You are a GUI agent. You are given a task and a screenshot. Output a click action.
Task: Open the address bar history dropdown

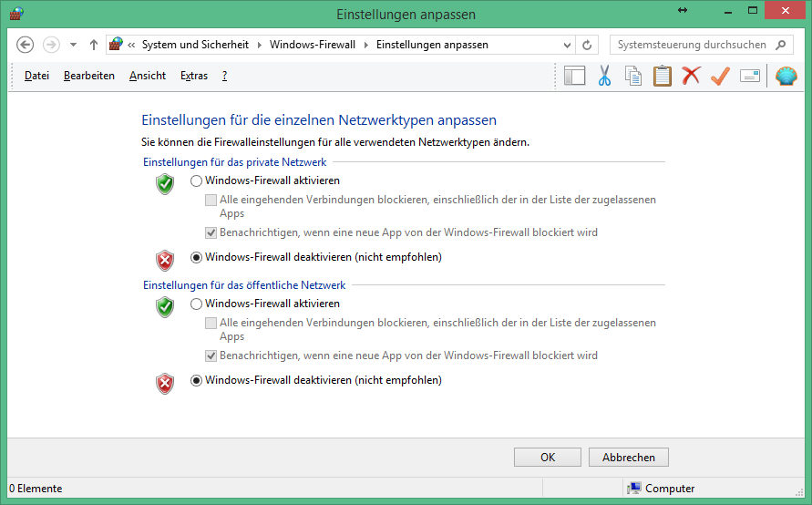tap(567, 45)
